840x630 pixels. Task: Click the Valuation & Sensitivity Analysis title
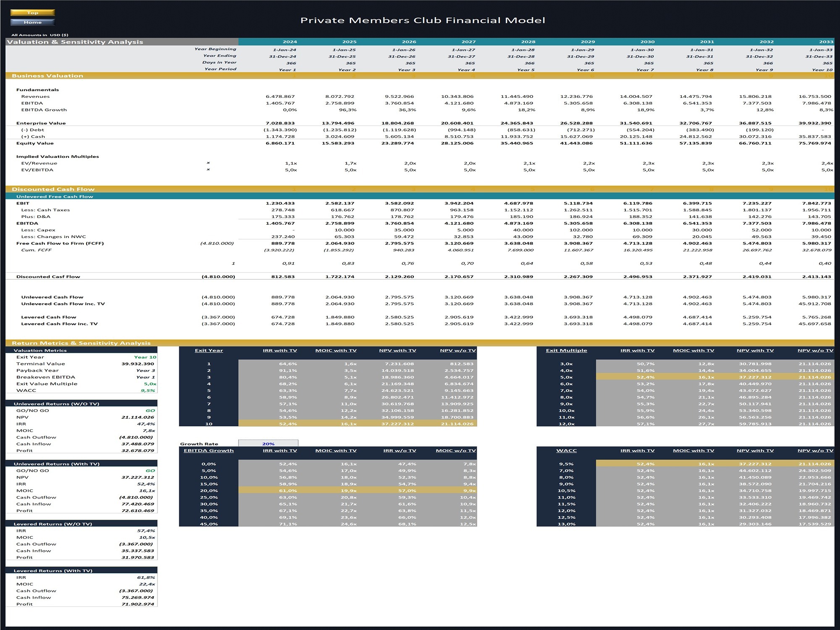pos(75,42)
